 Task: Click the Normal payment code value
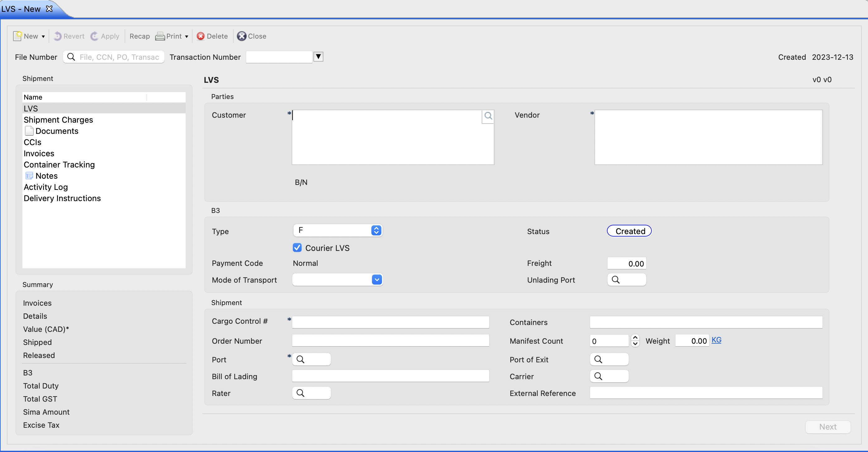pyautogui.click(x=305, y=263)
